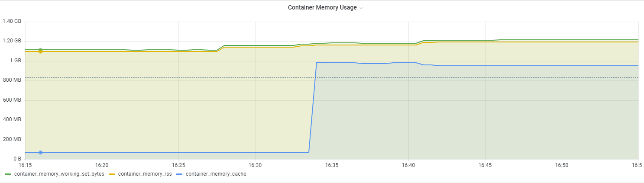Select the green working set data point marker

pos(40,50)
